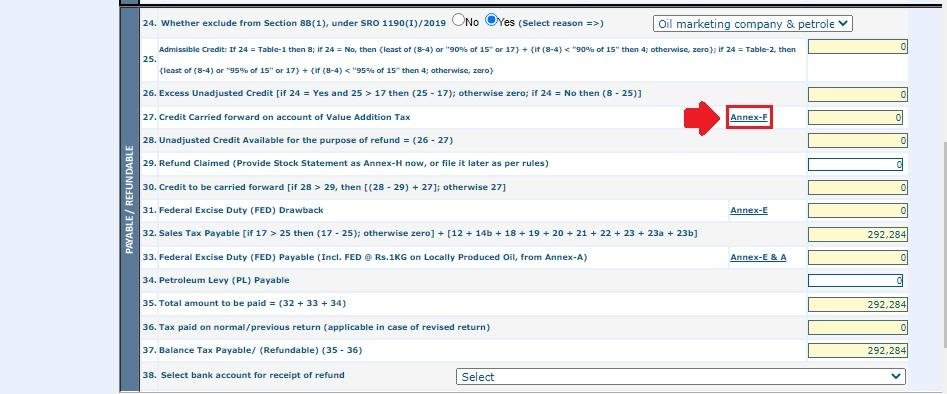This screenshot has height=394, width=947.
Task: Click Tax paid on previous return value field
Action: click(x=858, y=328)
